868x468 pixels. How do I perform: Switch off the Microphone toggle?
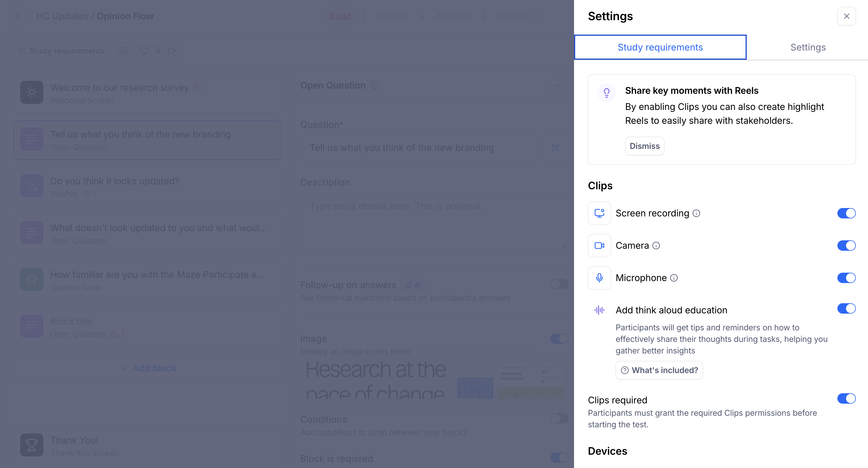(846, 278)
